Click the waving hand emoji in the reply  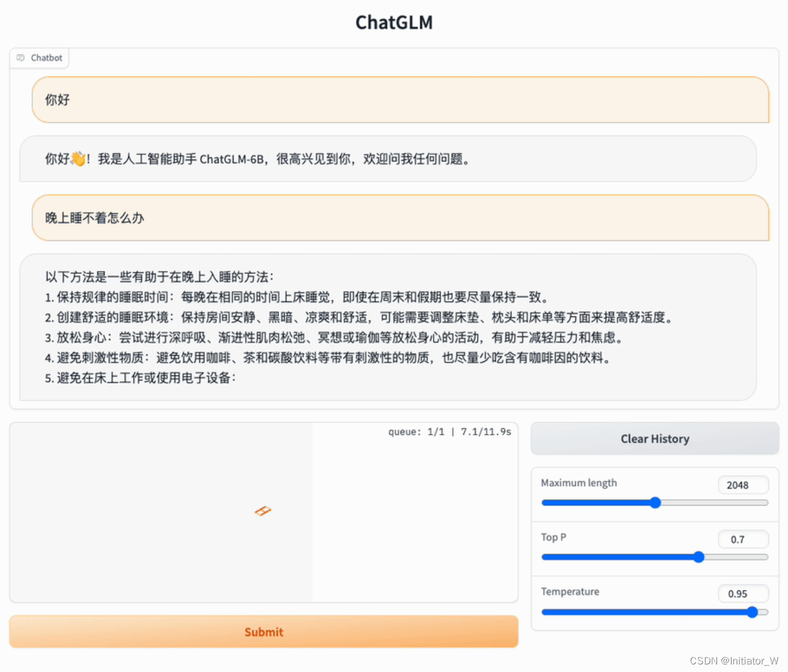tap(78, 159)
